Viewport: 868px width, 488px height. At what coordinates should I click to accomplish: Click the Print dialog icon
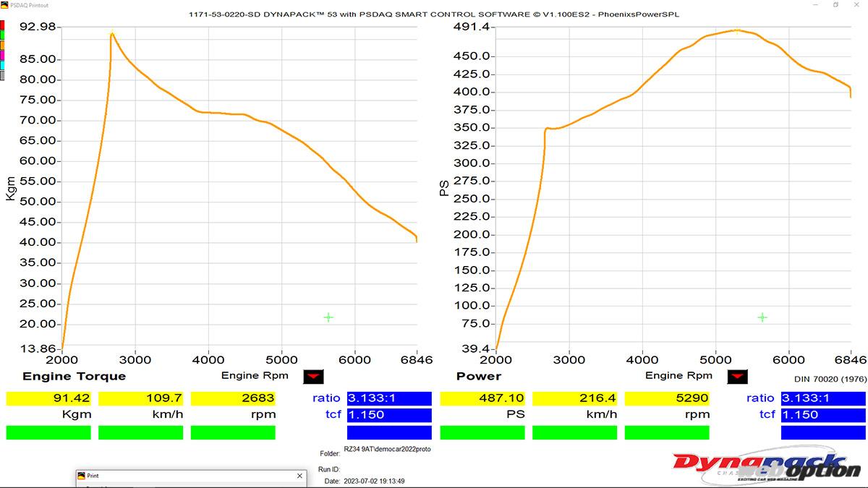(82, 476)
